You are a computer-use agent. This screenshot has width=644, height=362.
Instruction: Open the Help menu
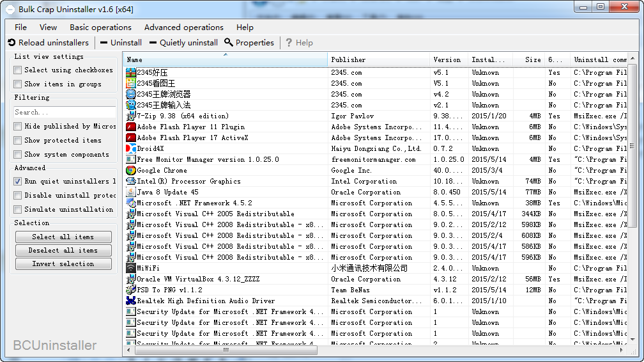[245, 27]
